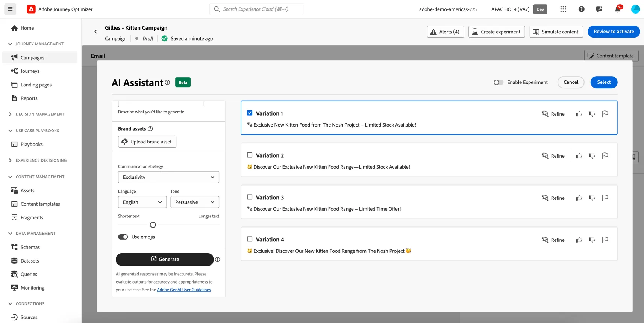The image size is (644, 323).
Task: Give thumbs up to Variation 4
Action: tap(579, 240)
